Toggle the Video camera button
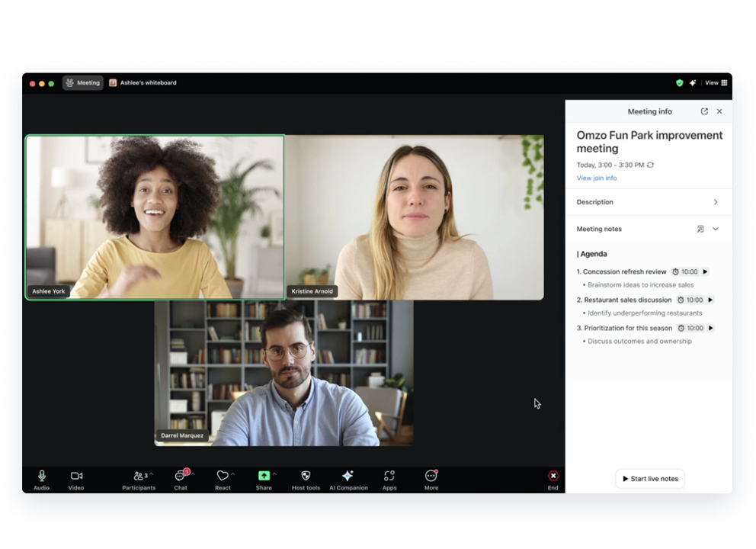This screenshot has height=549, width=756. point(76,480)
